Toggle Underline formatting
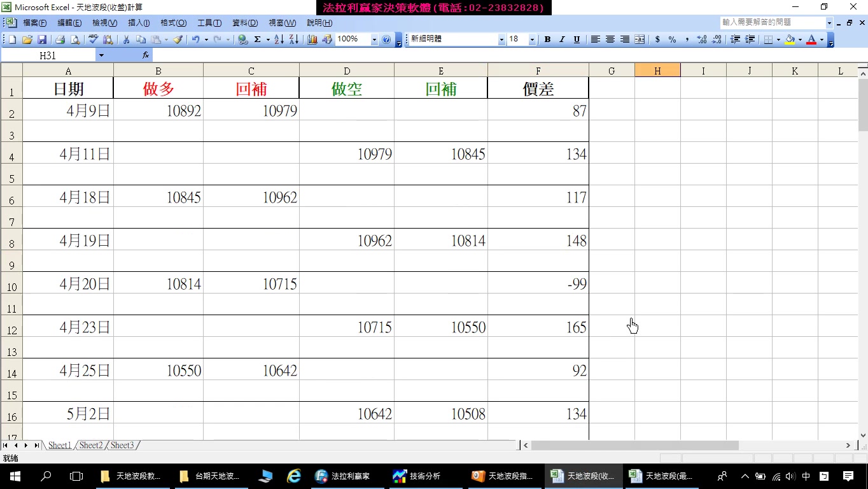 click(x=577, y=39)
